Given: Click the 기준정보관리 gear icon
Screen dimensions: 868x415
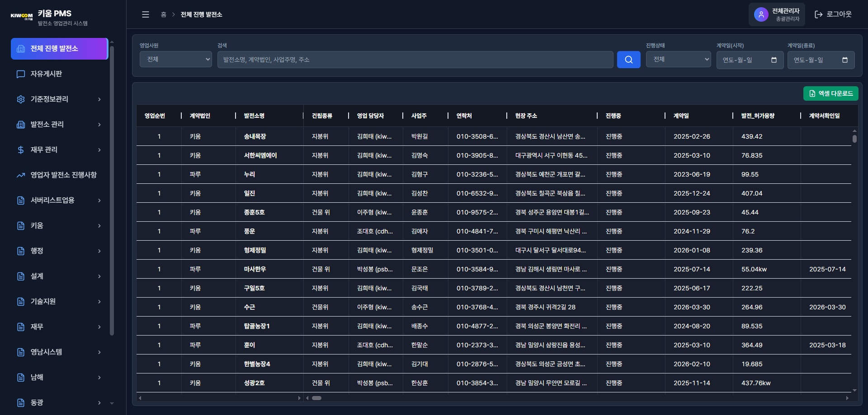Looking at the screenshot, I should pos(21,99).
